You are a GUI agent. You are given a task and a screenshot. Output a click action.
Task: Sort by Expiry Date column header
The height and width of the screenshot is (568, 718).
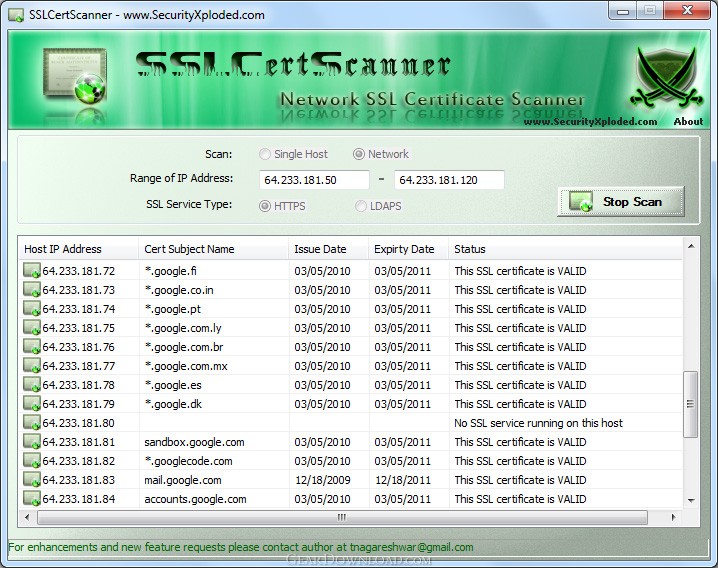point(409,249)
